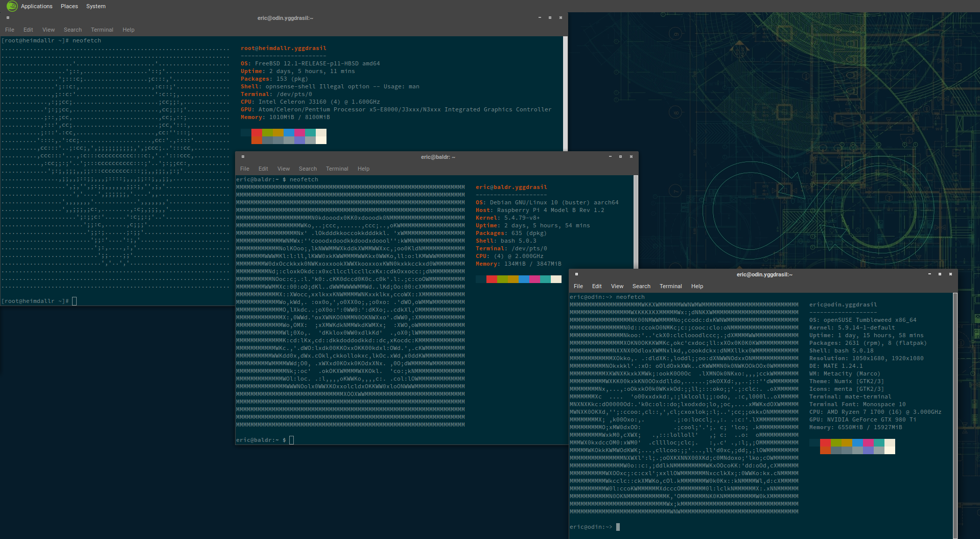Open View menu in openSUSE neofetch terminal
Screen dimensions: 980x539
(x=617, y=286)
